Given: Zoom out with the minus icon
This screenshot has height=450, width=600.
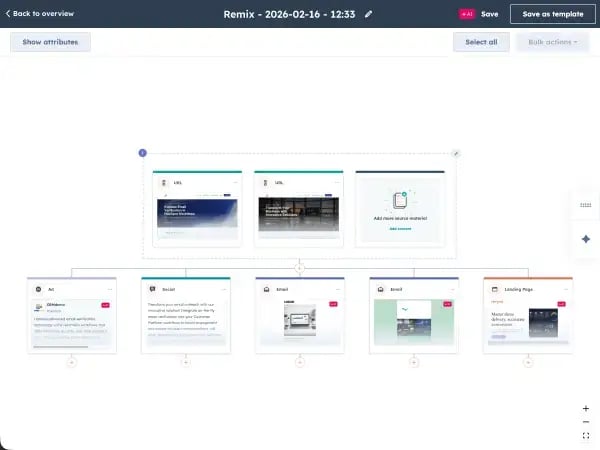Looking at the screenshot, I should point(585,422).
